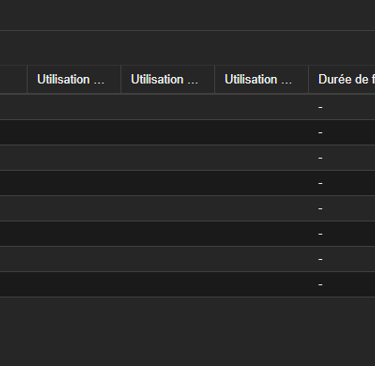
Task: Select the sixth row under third Utilisation column
Action: [261, 234]
